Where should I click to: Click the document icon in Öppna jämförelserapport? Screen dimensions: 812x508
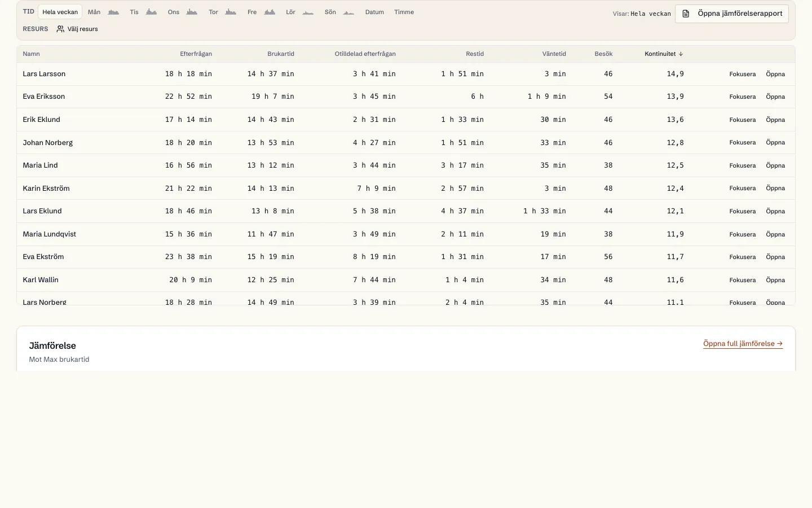click(x=686, y=14)
